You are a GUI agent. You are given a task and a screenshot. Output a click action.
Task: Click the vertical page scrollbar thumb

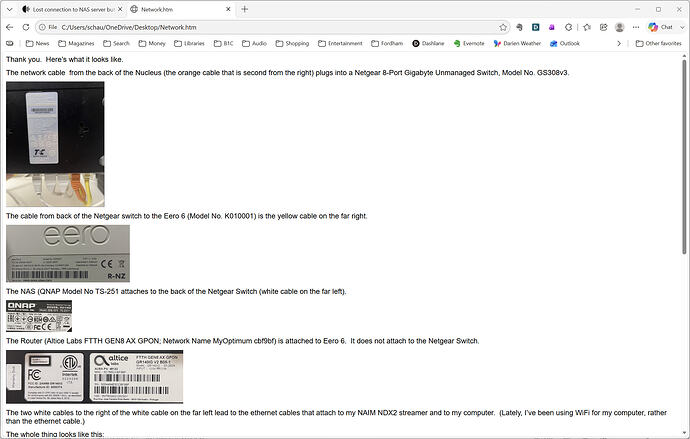[684, 156]
